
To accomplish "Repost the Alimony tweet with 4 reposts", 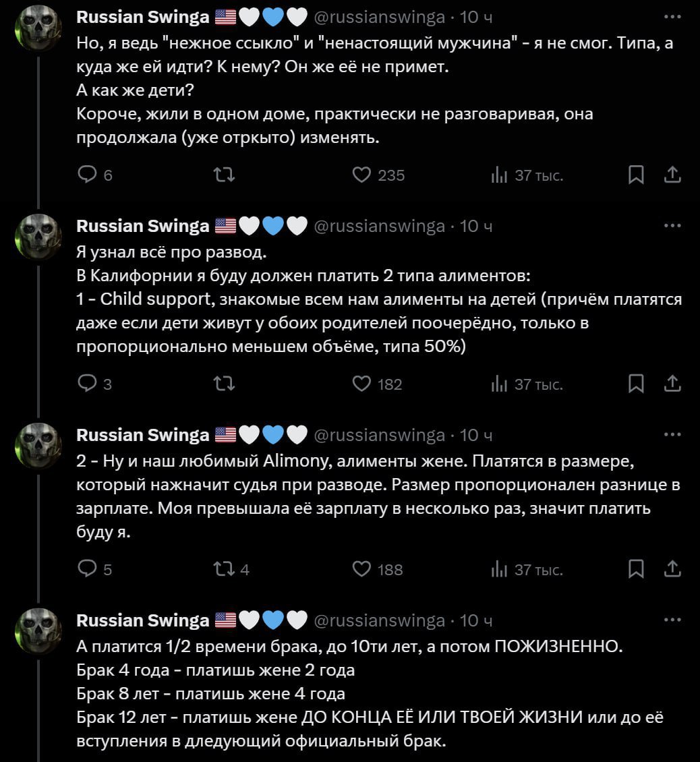I will tap(222, 569).
